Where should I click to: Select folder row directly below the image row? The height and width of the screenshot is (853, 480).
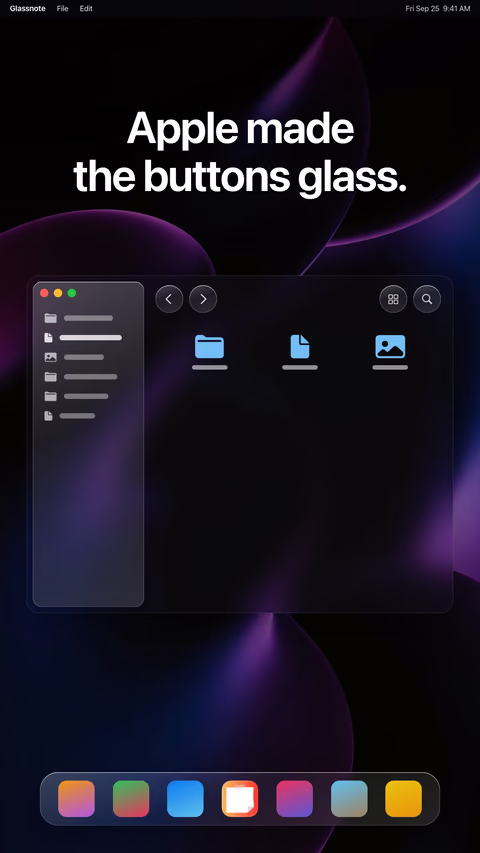click(x=81, y=377)
